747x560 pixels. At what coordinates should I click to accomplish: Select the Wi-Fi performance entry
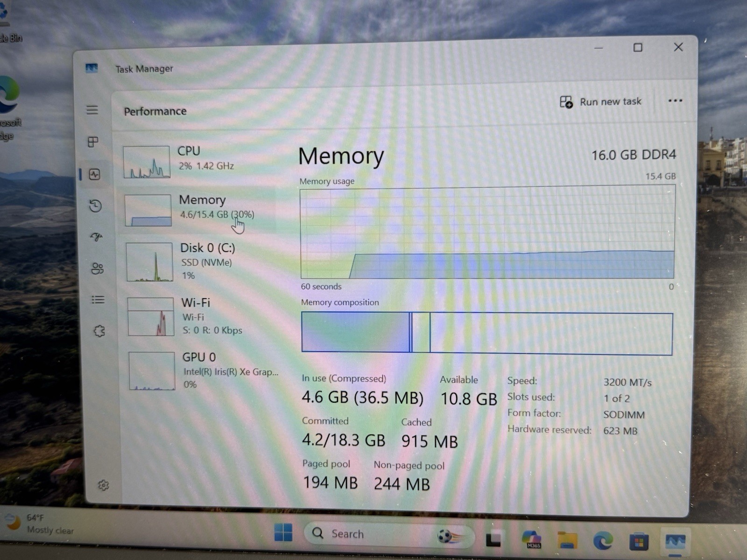pos(202,316)
